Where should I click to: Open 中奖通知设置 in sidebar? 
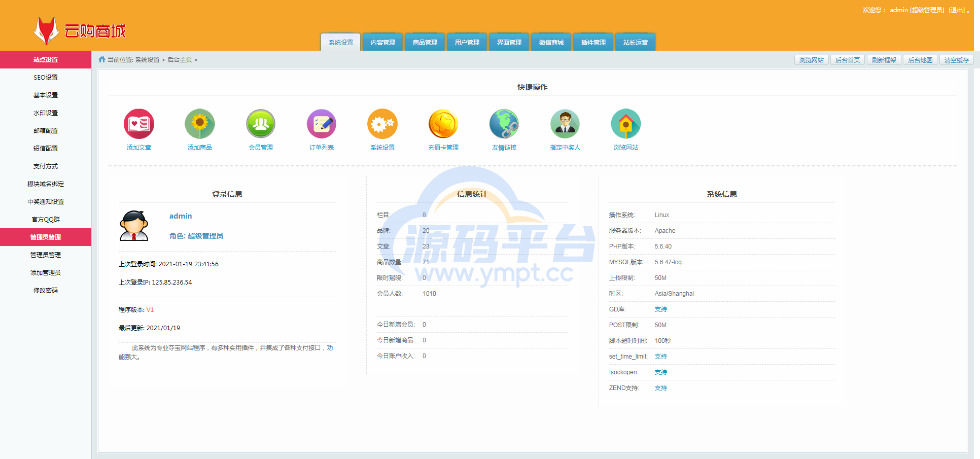[46, 201]
